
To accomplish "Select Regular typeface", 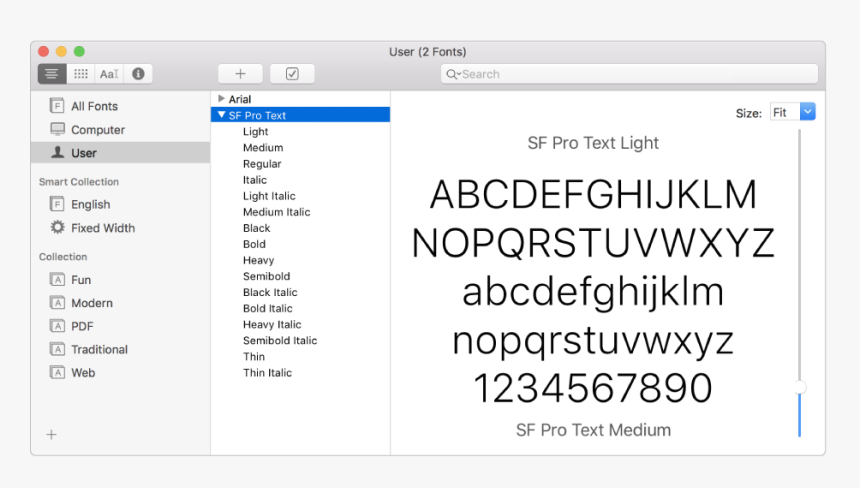I will pyautogui.click(x=262, y=164).
